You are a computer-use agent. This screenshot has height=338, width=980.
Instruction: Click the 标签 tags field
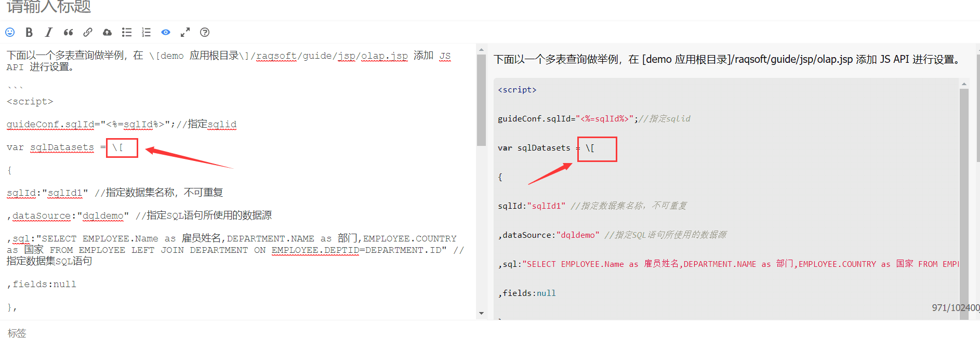pos(490,333)
